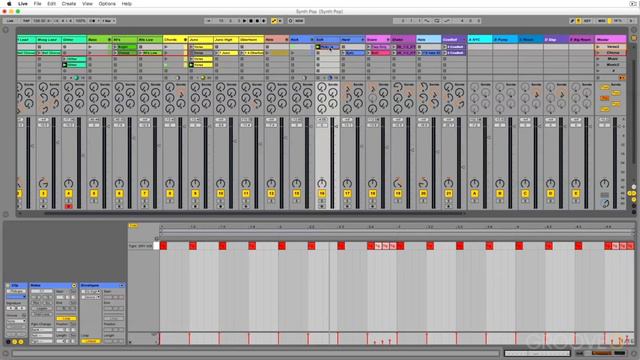Select the Juno High track header
The image size is (640, 360).
pos(227,40)
